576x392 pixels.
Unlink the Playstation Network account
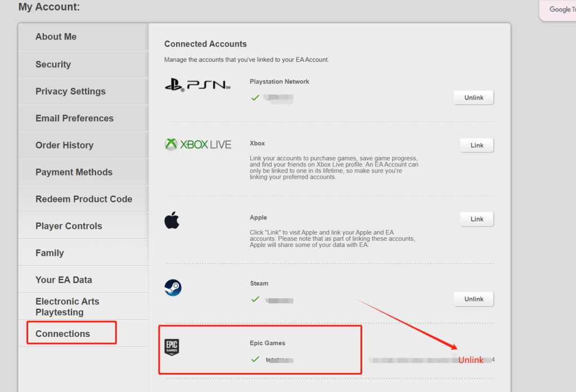point(474,98)
